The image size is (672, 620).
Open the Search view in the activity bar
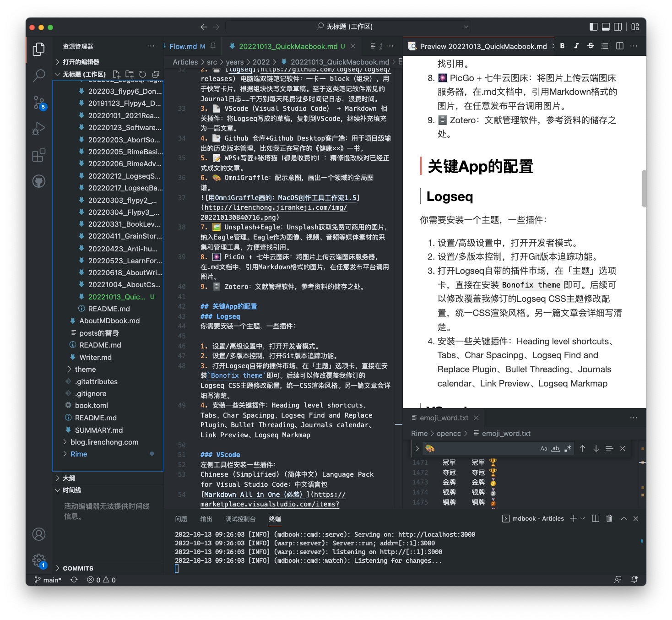tap(39, 76)
